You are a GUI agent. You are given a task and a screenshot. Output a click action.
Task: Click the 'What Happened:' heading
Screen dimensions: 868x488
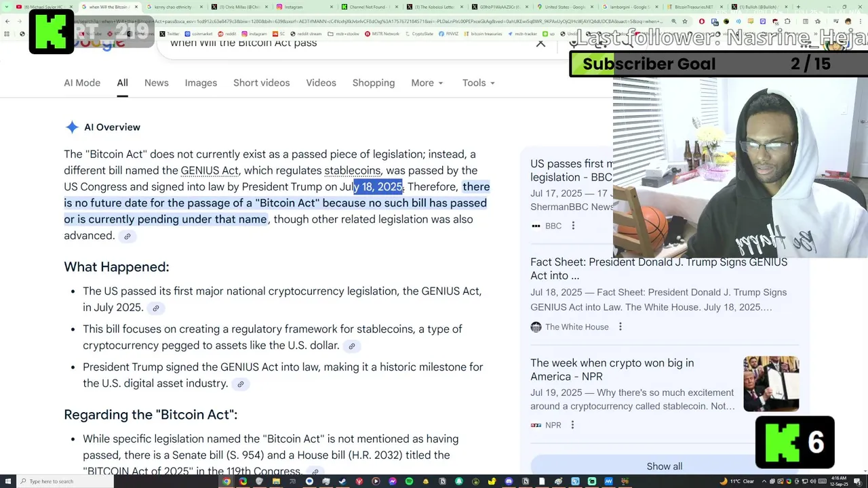click(116, 267)
